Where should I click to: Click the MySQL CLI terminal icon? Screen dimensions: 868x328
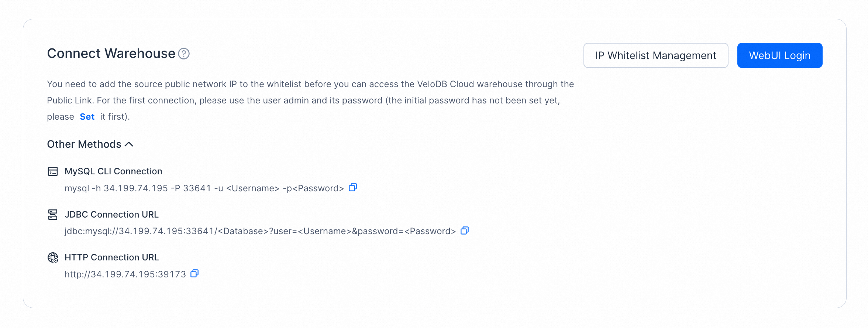(53, 171)
